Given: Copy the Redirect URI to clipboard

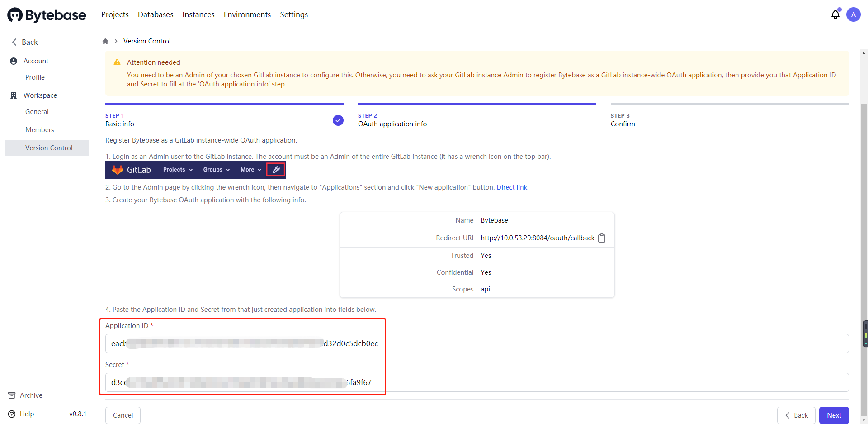Looking at the screenshot, I should tap(602, 238).
